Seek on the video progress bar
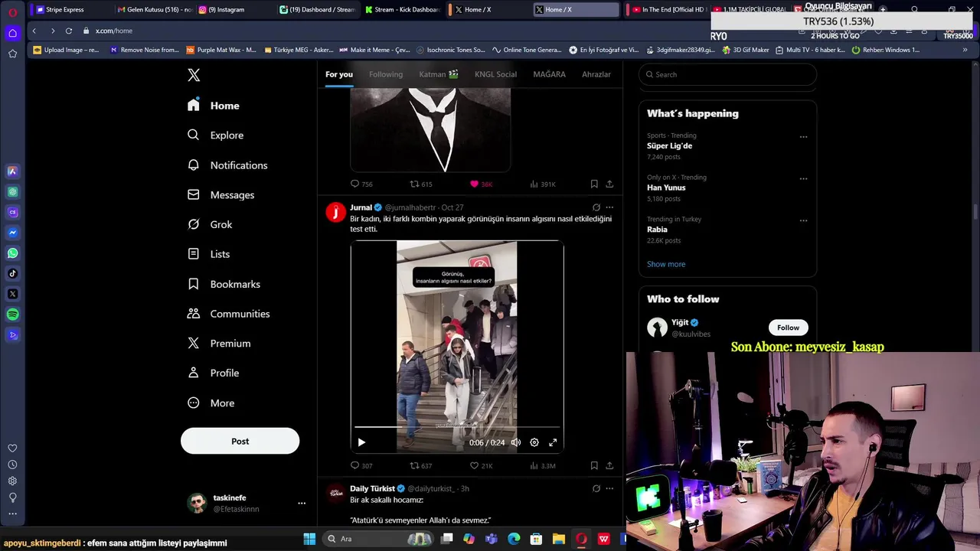The height and width of the screenshot is (551, 980). (x=457, y=427)
